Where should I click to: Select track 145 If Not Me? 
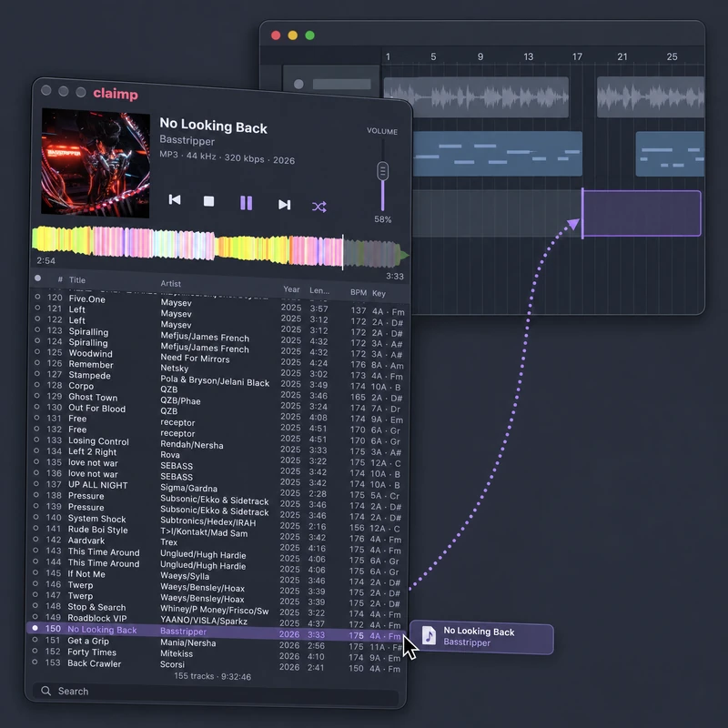216,577
